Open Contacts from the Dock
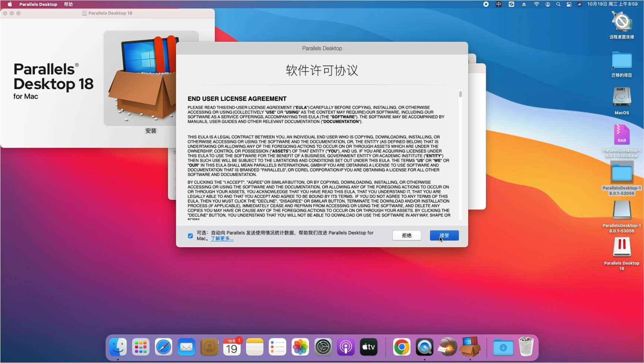The height and width of the screenshot is (363, 644). tap(209, 347)
